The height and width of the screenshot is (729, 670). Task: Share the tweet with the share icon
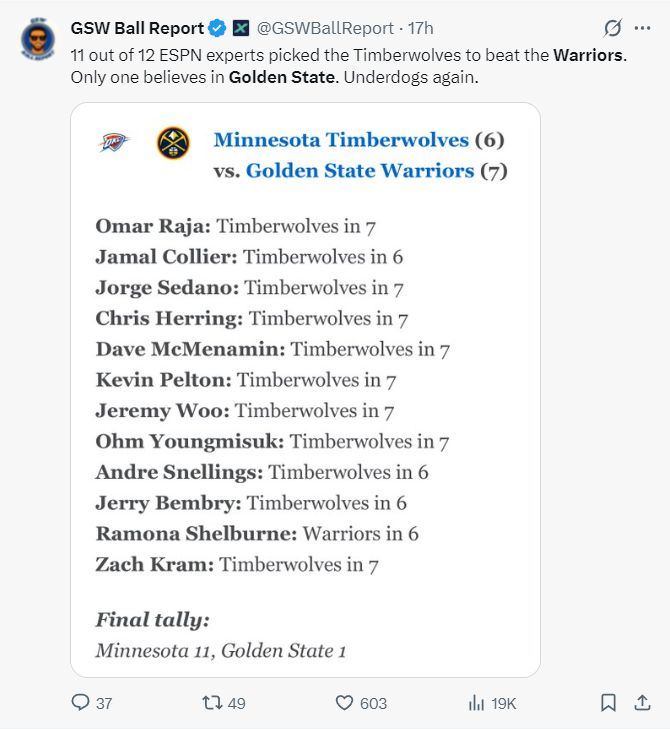tap(641, 703)
